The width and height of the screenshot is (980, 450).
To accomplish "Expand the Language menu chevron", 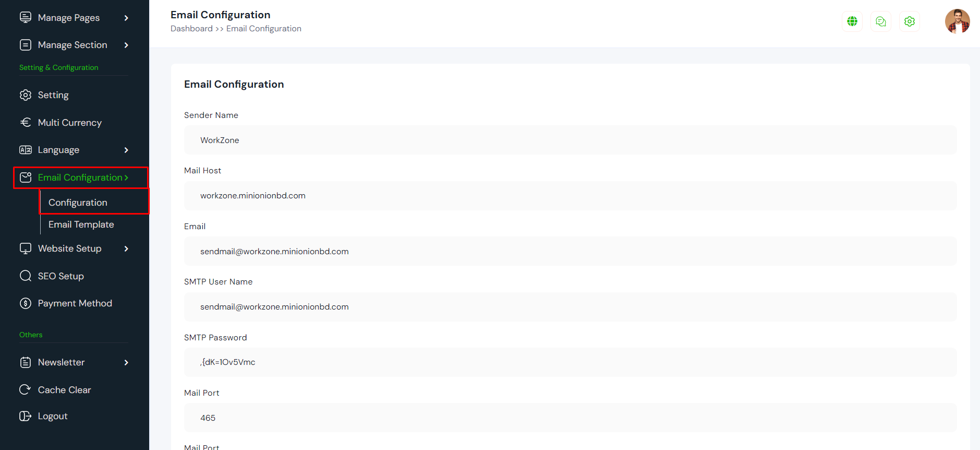I will [x=126, y=150].
